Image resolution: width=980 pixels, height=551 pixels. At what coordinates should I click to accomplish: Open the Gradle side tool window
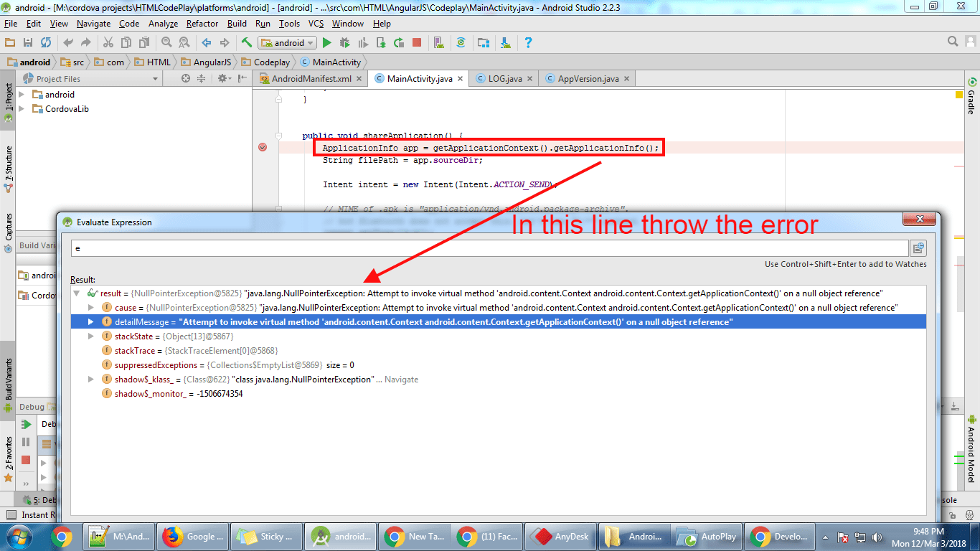tap(971, 96)
